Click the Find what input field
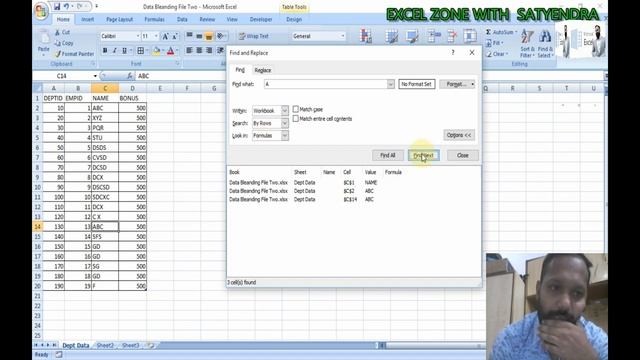 pos(325,84)
